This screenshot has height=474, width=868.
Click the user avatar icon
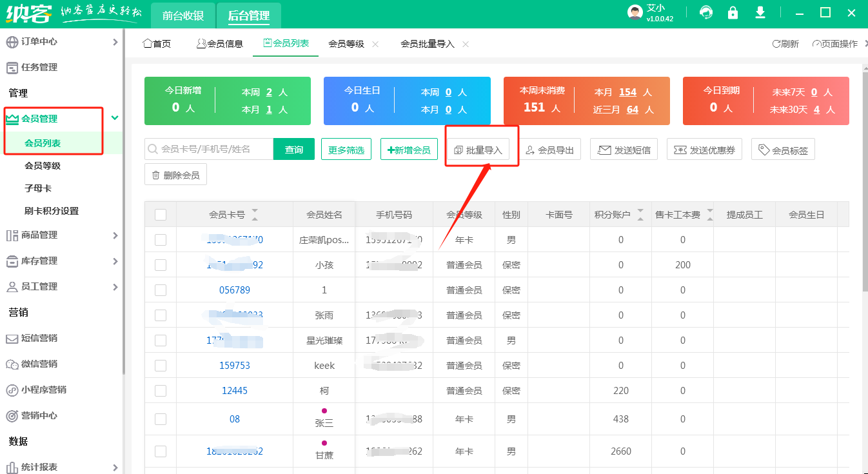635,13
